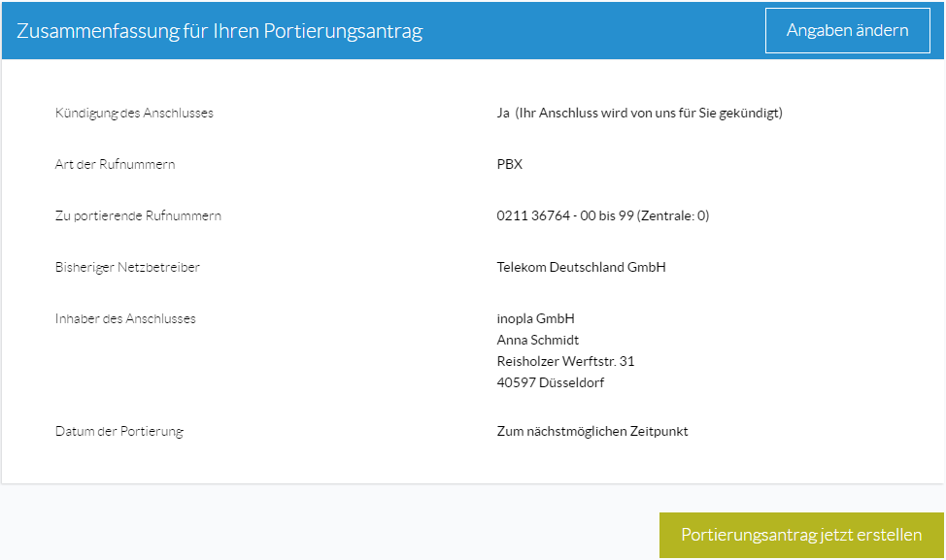This screenshot has height=560, width=946.
Task: Select the 40597 Düsseldorf city line
Action: [551, 382]
